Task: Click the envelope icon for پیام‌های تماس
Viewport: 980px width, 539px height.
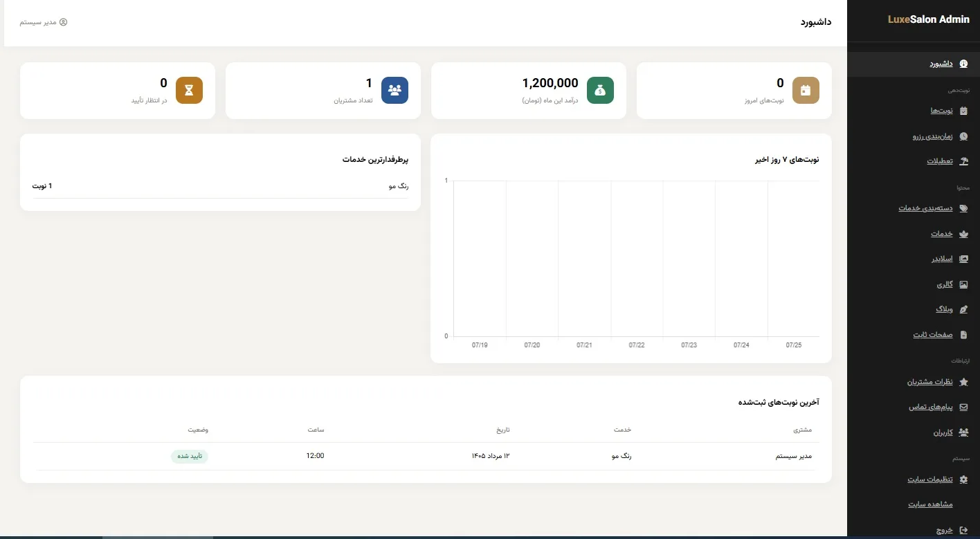Action: tap(964, 407)
